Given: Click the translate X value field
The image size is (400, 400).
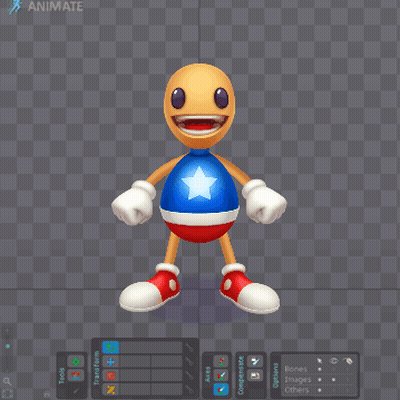Looking at the screenshot, I should point(135,362).
